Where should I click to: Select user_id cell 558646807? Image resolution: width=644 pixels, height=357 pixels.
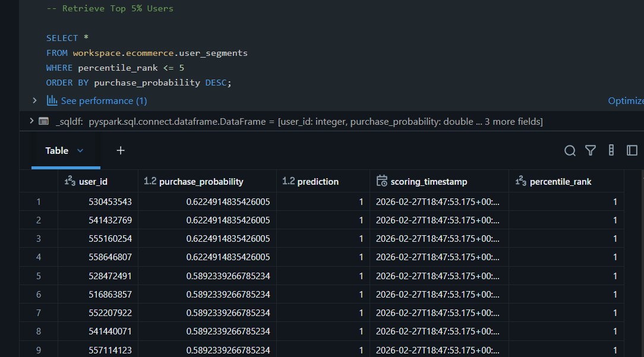[x=110, y=257]
